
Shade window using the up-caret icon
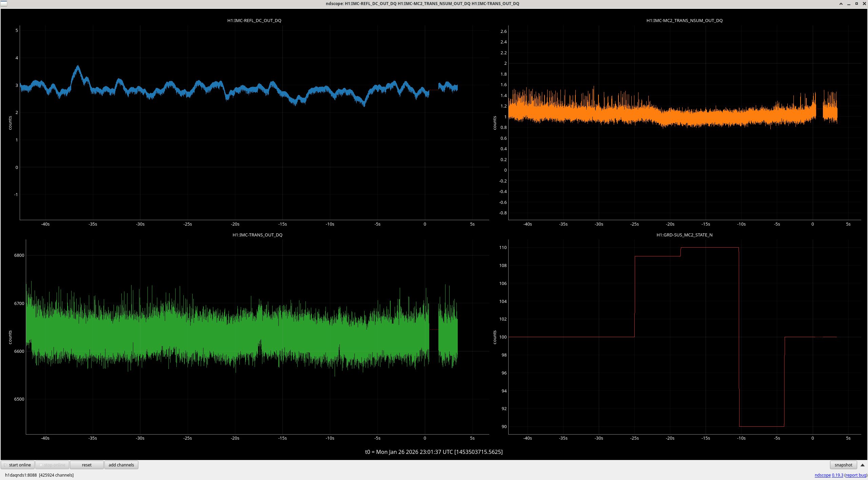pyautogui.click(x=841, y=4)
